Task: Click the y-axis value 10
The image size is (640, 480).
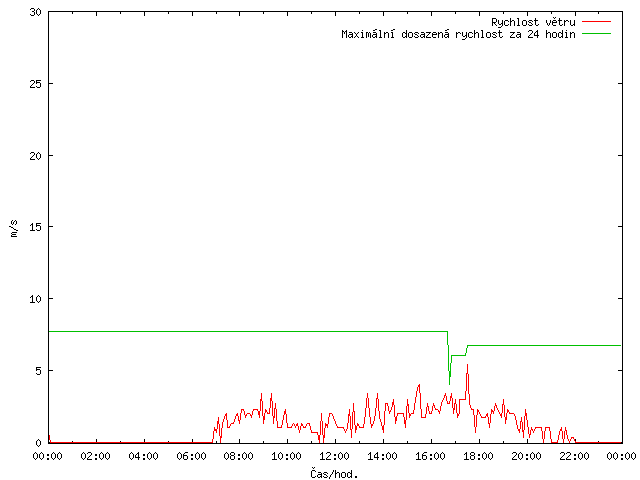Action: click(36, 299)
